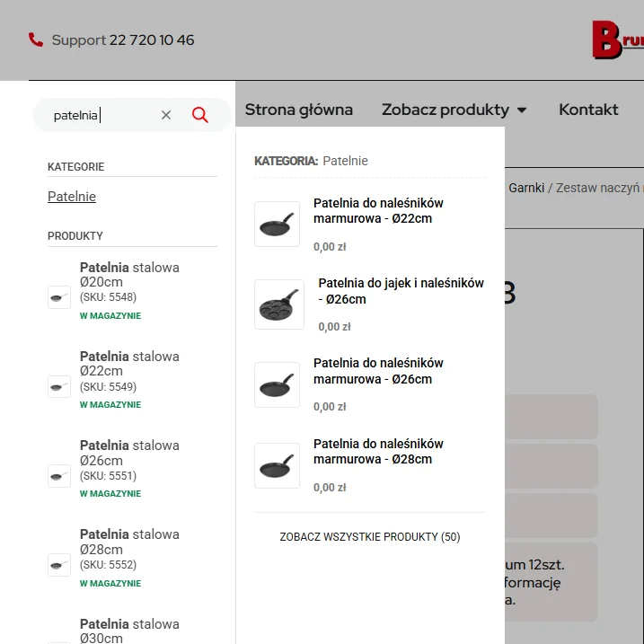Click thumbnail of Patelnia stalowa Ø28cm
The image size is (644, 644).
tap(59, 565)
